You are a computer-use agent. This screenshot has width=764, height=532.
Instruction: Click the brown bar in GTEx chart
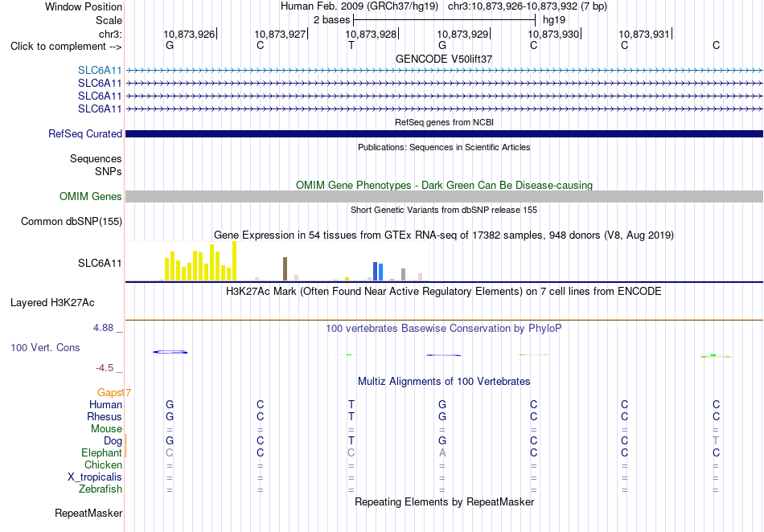point(285,268)
